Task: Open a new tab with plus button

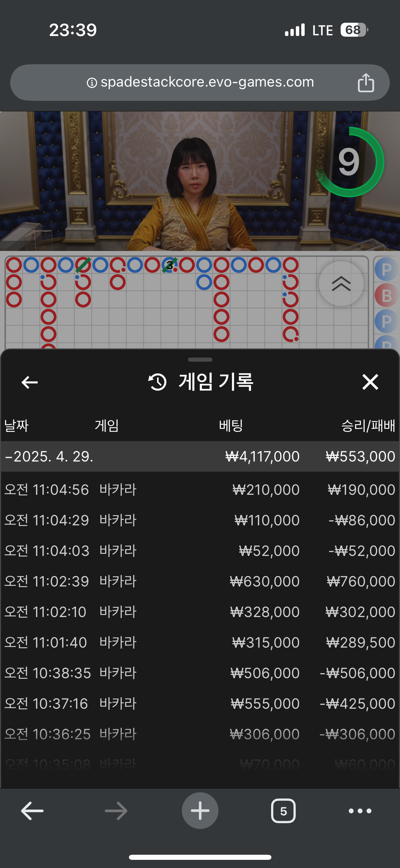Action: click(200, 811)
